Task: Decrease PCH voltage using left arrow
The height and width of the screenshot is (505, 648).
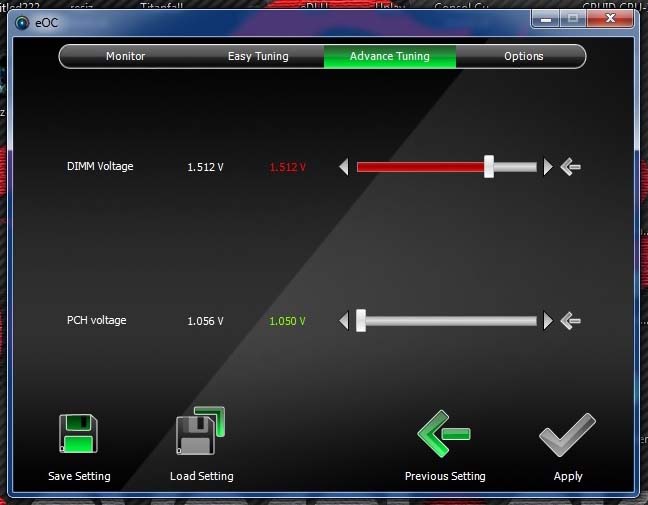Action: coord(344,321)
